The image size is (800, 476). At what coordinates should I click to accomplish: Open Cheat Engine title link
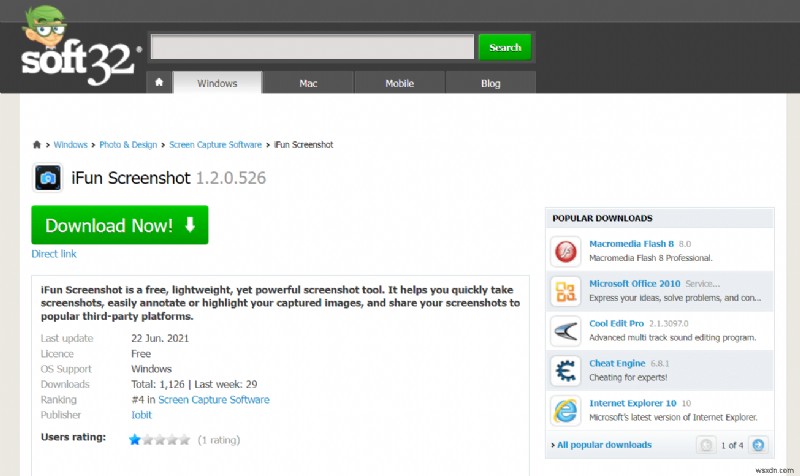coord(617,363)
